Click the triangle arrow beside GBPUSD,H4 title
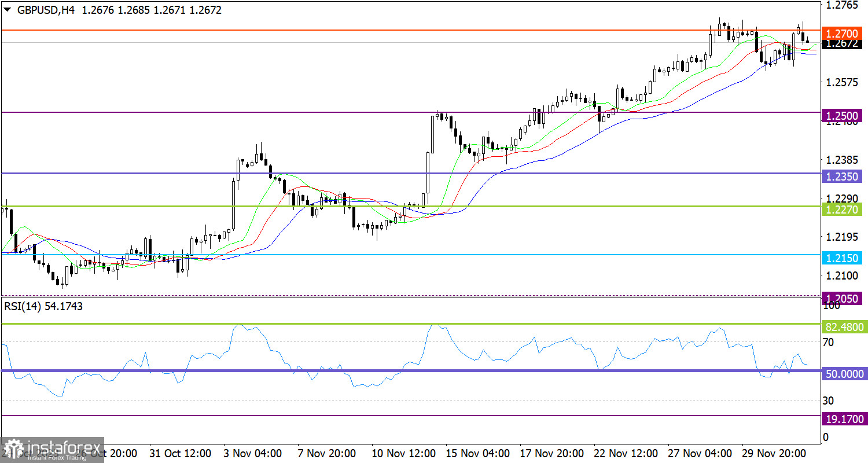 click(x=7, y=10)
